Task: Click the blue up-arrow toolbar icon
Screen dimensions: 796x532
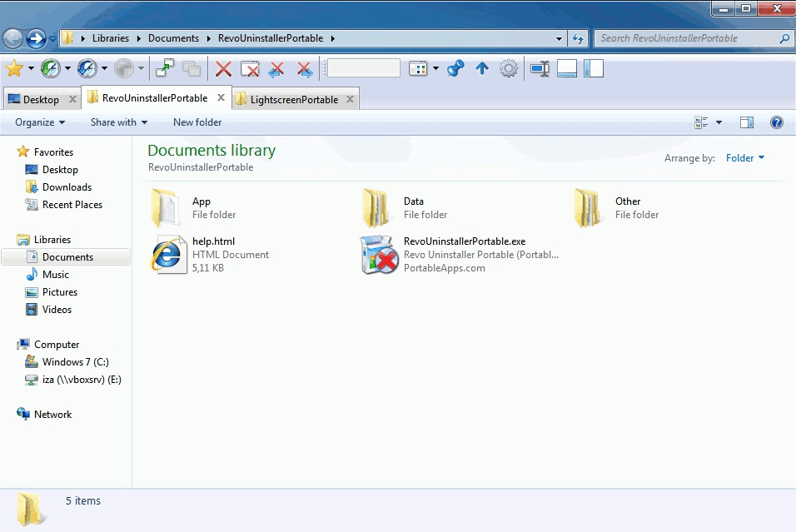Action: click(482, 68)
